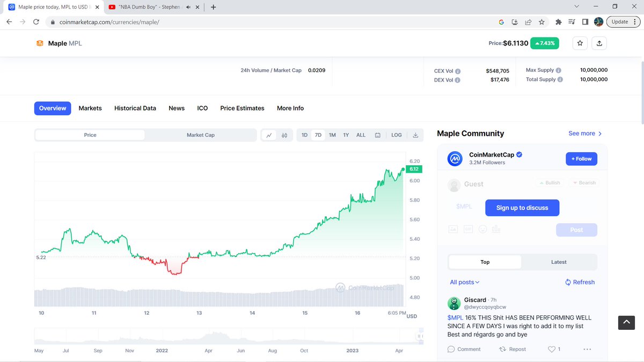Open the News tab
Image resolution: width=644 pixels, height=362 pixels.
click(177, 108)
